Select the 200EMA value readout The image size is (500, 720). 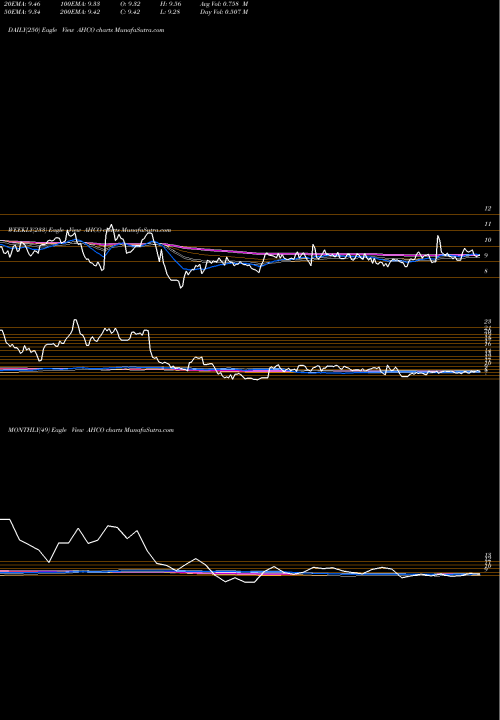tap(80, 12)
